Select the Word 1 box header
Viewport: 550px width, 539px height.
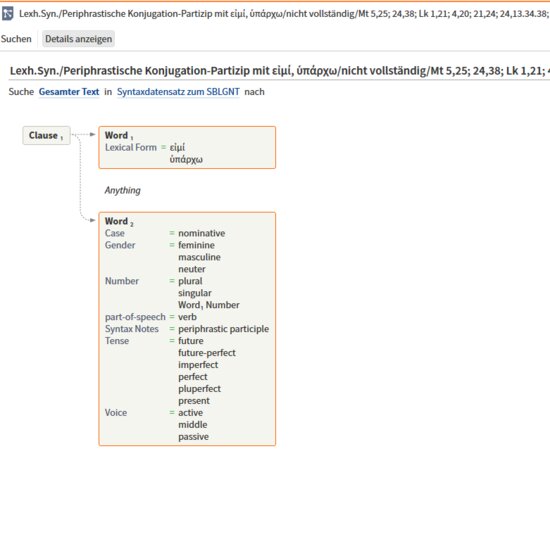pyautogui.click(x=119, y=135)
